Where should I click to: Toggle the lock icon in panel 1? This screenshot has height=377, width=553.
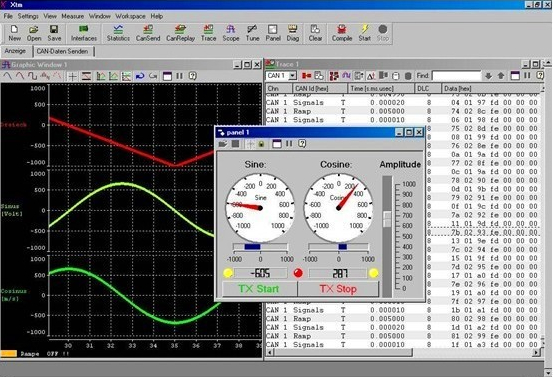point(261,144)
